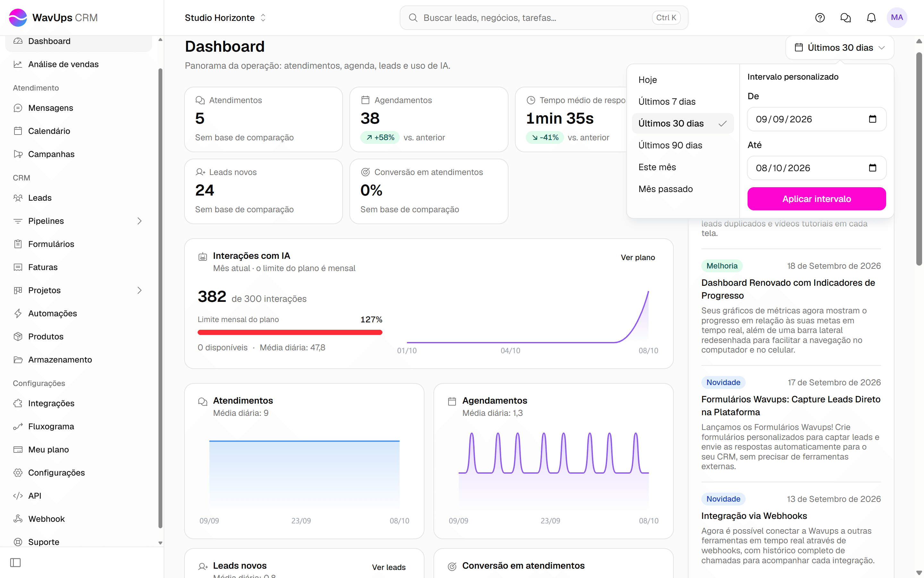Click the page vertical scrollbar thumb
This screenshot has height=578, width=924.
tap(919, 159)
